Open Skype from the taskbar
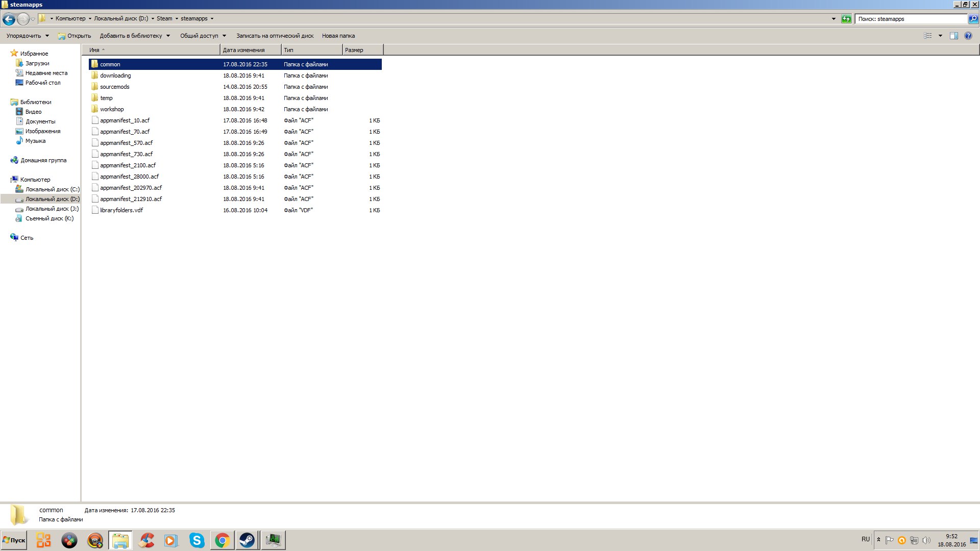 click(x=197, y=540)
